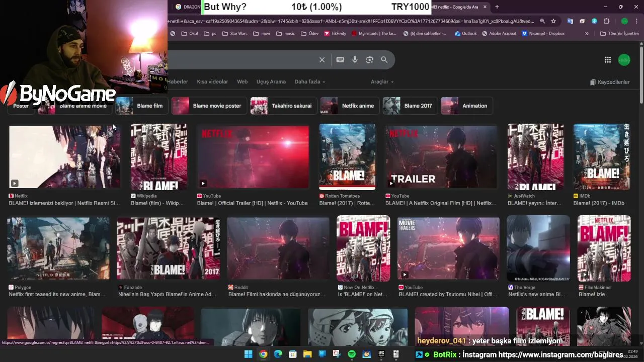The width and height of the screenshot is (644, 362).
Task: Open Google Lens image search icon
Action: 370,60
